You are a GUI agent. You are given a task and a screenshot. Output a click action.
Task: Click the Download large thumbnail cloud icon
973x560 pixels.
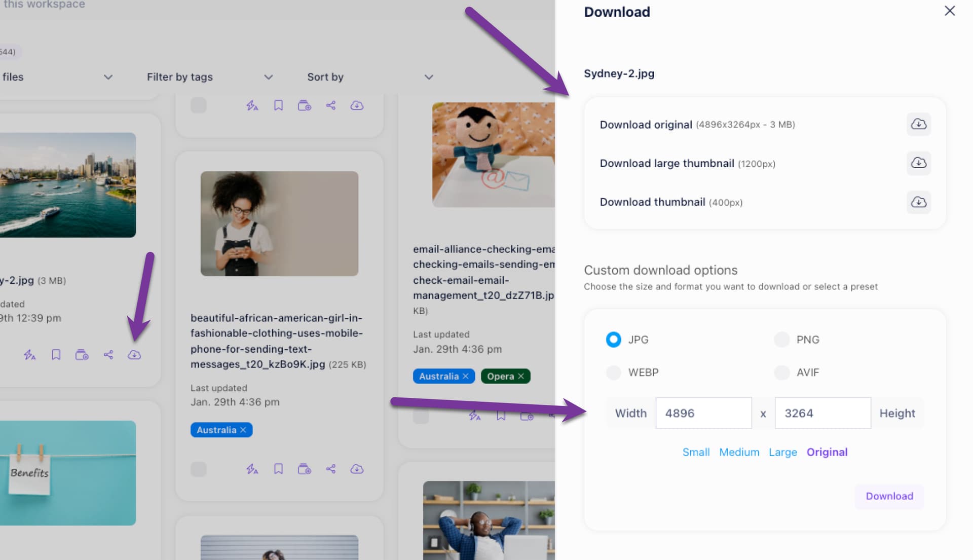pyautogui.click(x=918, y=163)
